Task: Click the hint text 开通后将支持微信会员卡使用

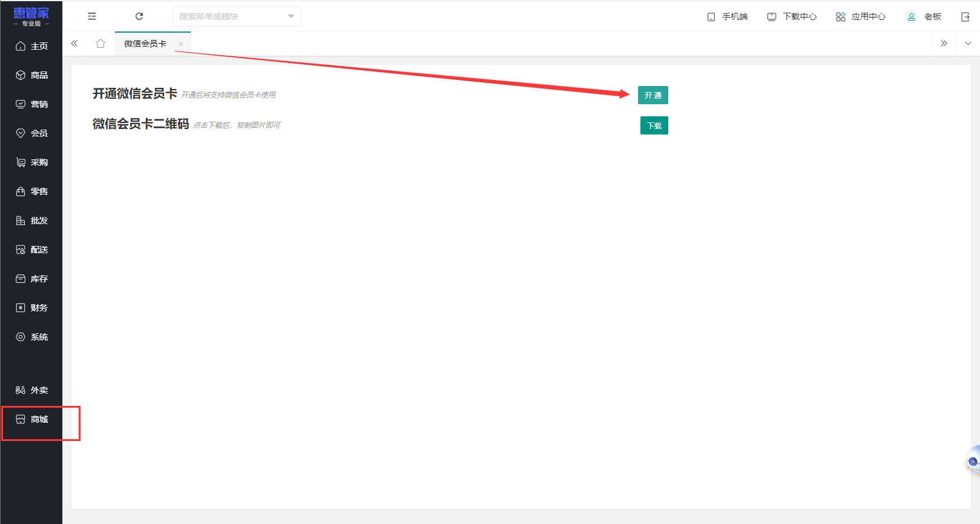Action: point(229,95)
